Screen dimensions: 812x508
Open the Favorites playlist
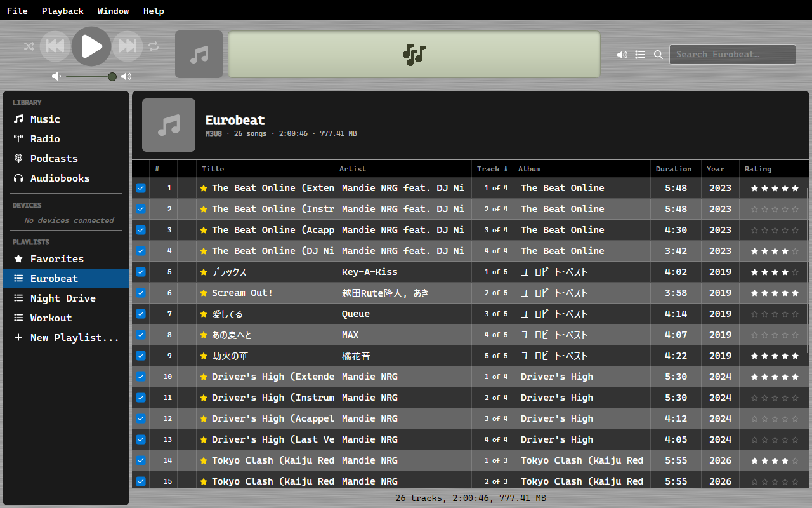(x=66, y=259)
